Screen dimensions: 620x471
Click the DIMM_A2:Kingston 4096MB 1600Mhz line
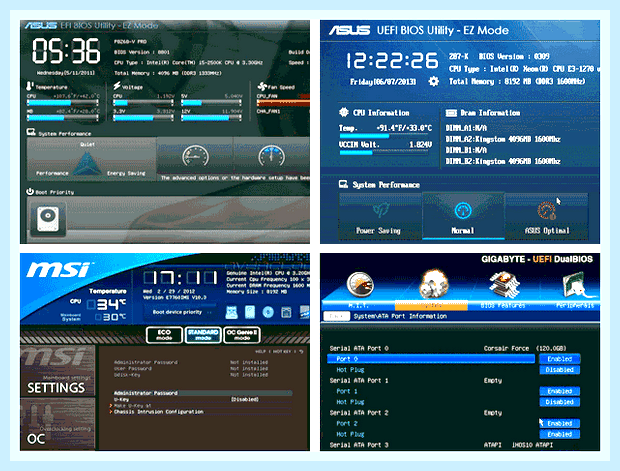[503, 139]
